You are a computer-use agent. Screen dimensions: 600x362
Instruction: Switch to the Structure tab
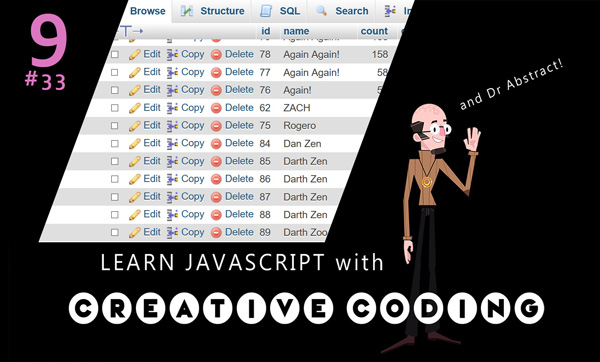[x=213, y=11]
